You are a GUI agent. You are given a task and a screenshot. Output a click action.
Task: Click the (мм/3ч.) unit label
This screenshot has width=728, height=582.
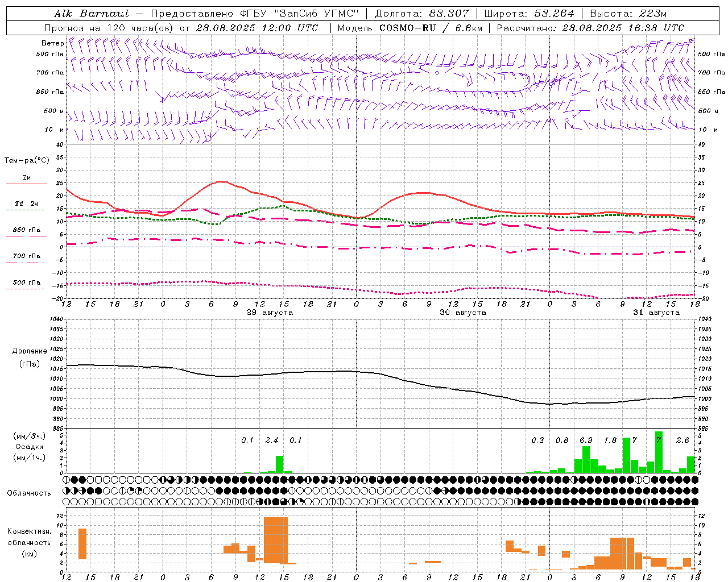pyautogui.click(x=29, y=436)
